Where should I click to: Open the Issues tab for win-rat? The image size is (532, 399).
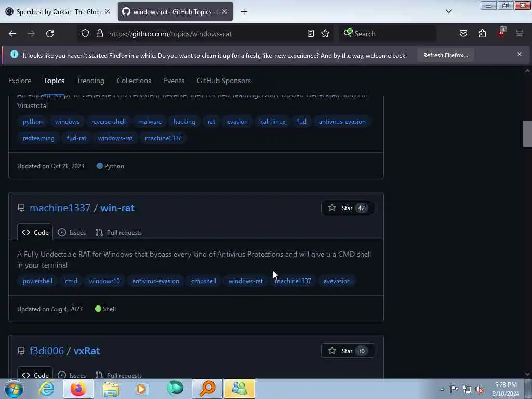pyautogui.click(x=72, y=232)
